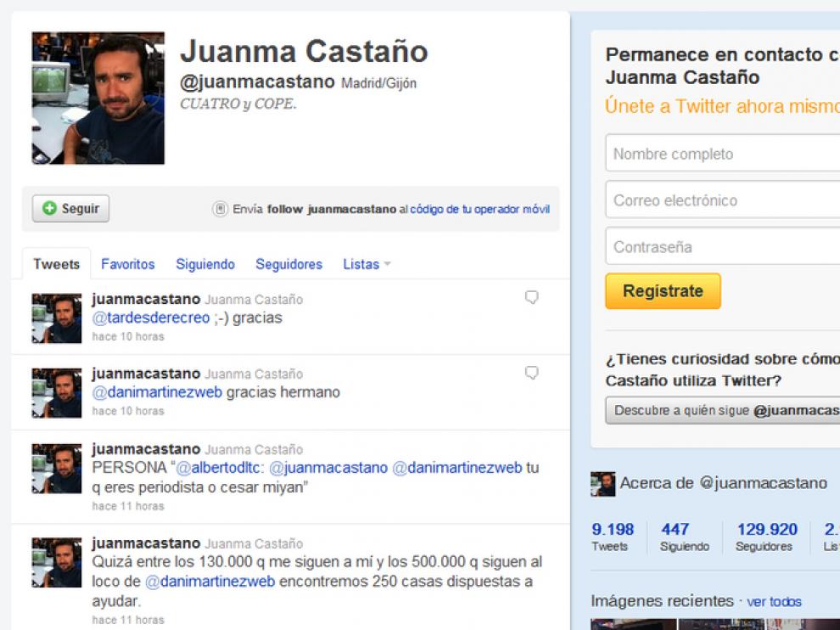Click the 'Madrid/Gijón' location text

point(378,83)
